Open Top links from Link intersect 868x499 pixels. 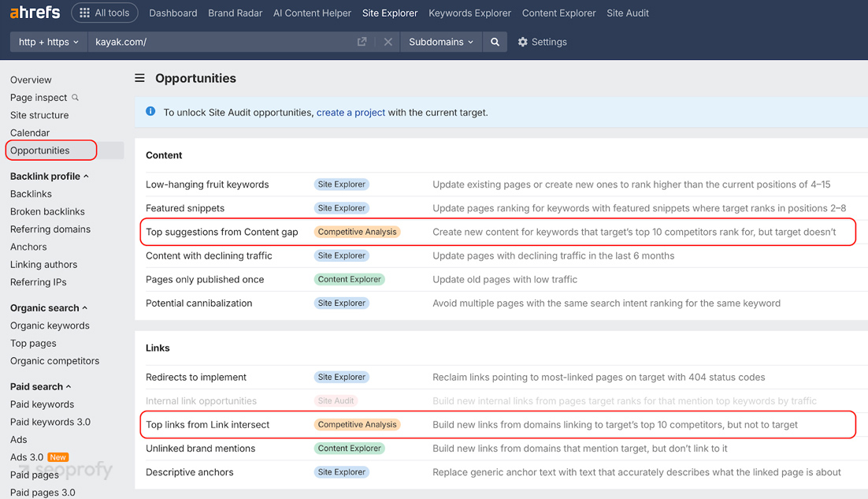(207, 424)
